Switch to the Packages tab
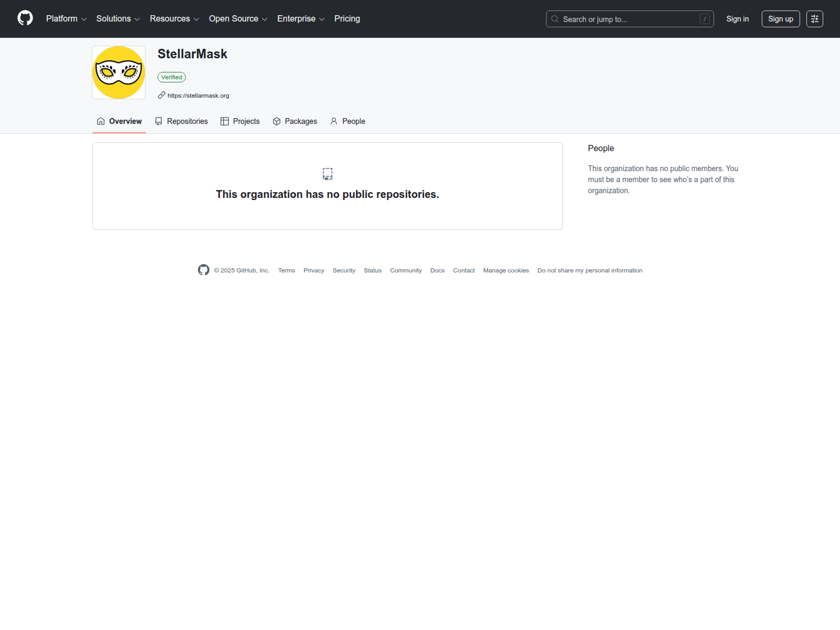Viewport: 840px width, 630px height. coord(295,121)
